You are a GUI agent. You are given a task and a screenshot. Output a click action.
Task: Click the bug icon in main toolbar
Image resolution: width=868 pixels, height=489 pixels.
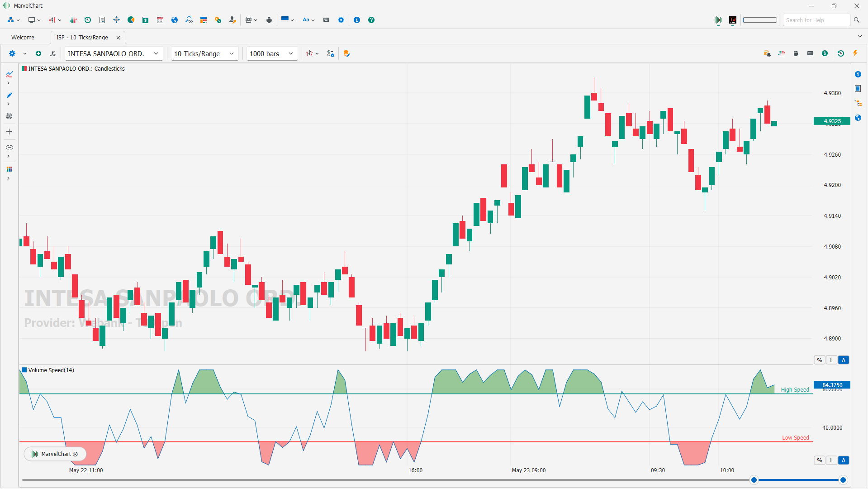(x=269, y=20)
